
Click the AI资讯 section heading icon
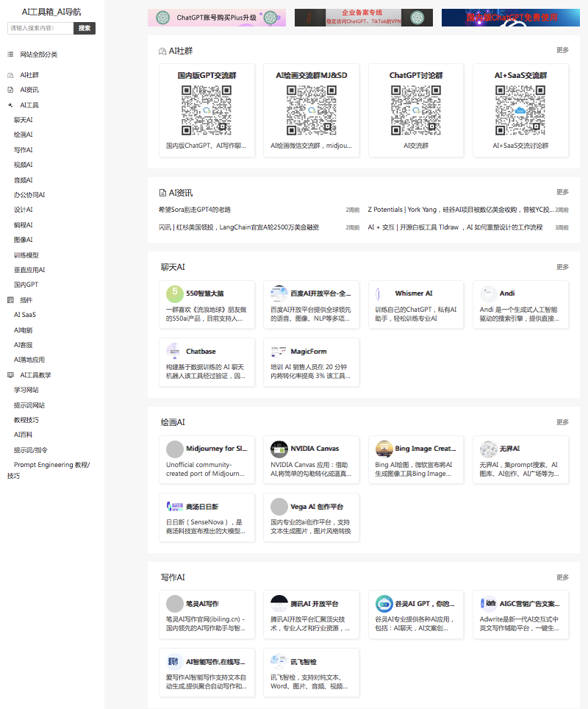pyautogui.click(x=162, y=193)
